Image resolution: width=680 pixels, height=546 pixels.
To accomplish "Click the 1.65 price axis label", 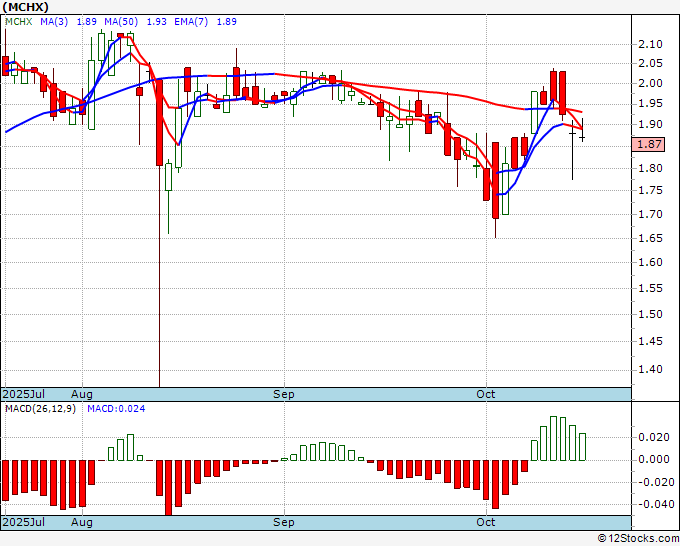I will point(651,238).
